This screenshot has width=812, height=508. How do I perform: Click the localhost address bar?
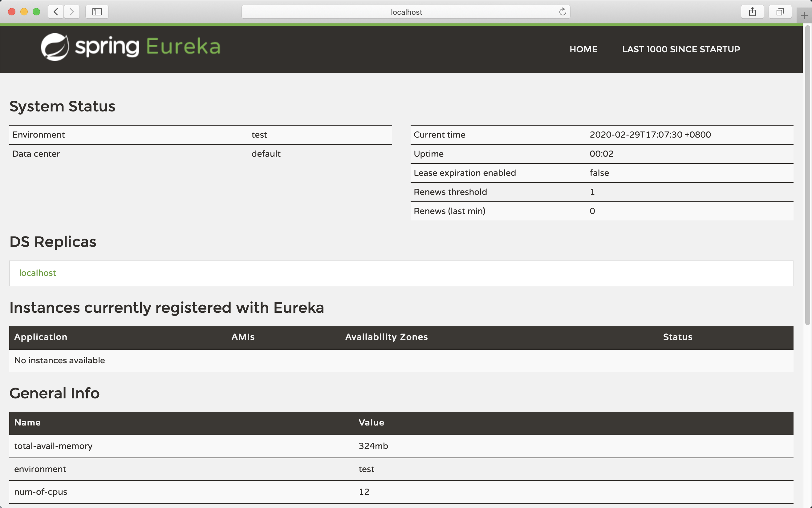406,12
